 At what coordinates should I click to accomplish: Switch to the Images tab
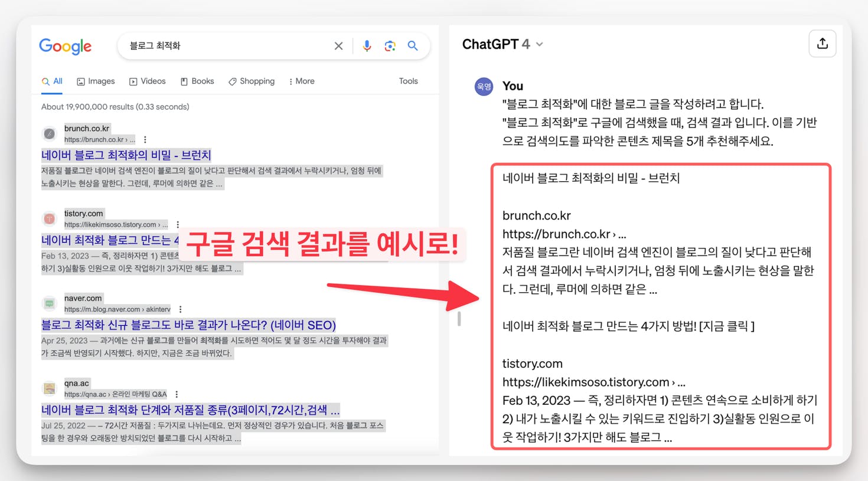coord(96,81)
